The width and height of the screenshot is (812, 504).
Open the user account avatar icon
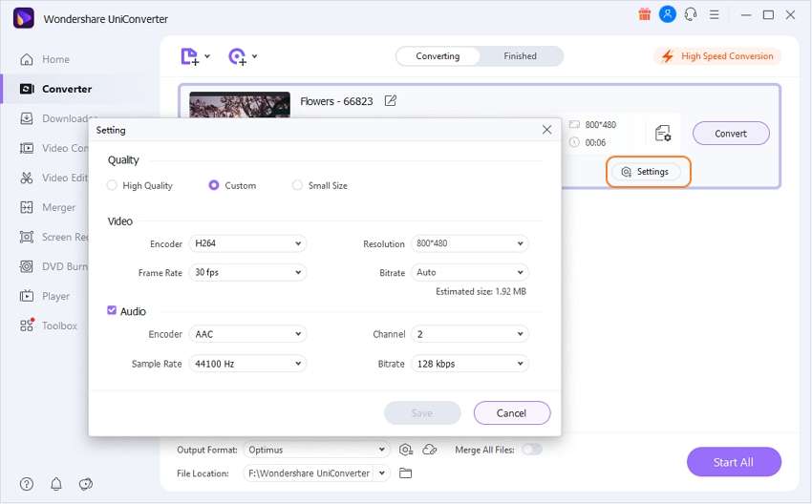pyautogui.click(x=668, y=14)
